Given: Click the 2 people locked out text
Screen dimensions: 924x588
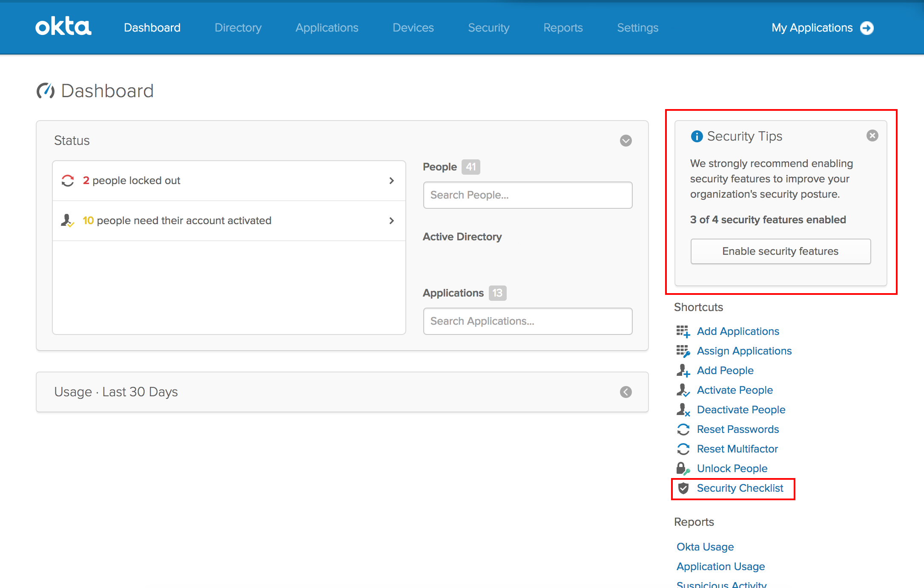Looking at the screenshot, I should tap(131, 181).
